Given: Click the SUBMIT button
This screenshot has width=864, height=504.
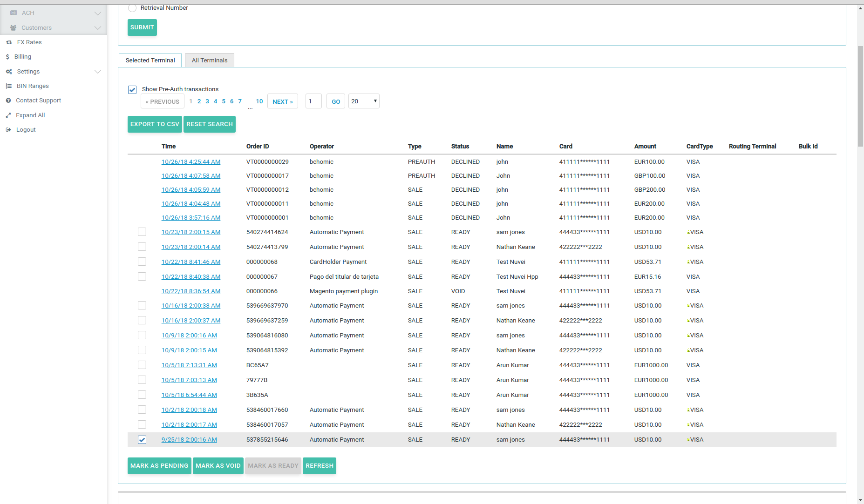Looking at the screenshot, I should point(142,27).
